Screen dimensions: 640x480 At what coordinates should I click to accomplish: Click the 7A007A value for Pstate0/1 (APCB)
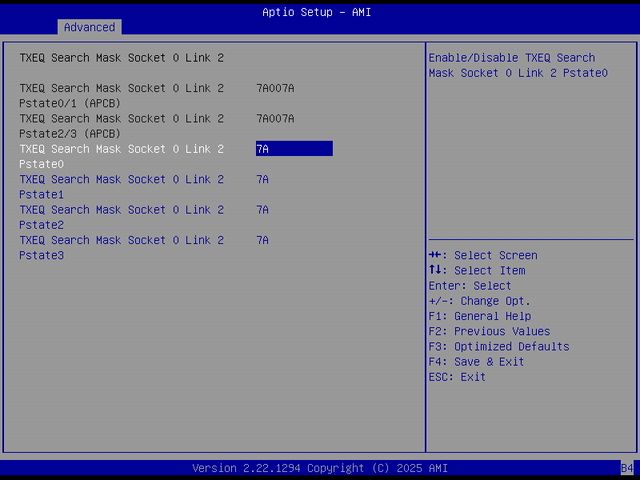[x=276, y=88]
